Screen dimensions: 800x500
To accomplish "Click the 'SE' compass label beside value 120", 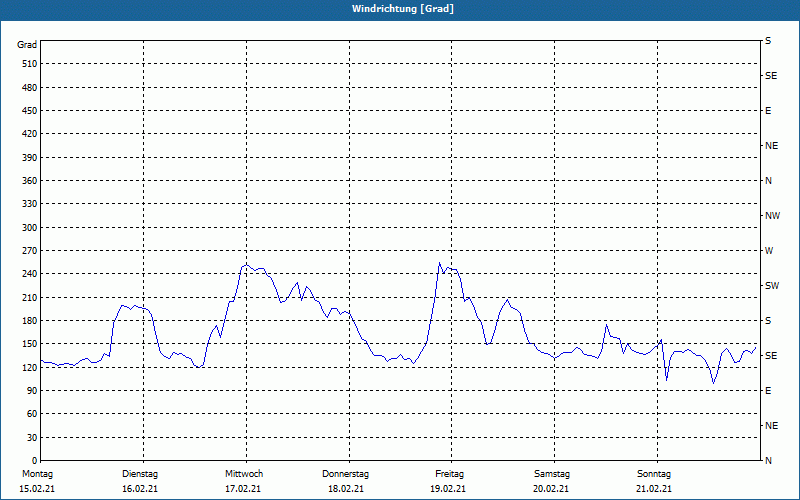I will click(771, 356).
